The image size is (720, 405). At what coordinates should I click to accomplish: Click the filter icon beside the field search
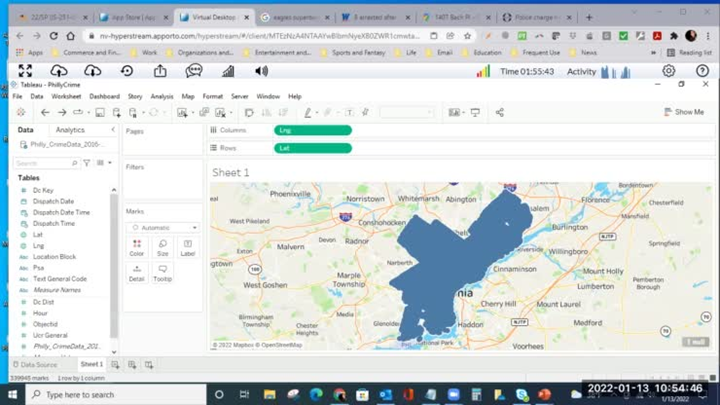tap(86, 163)
